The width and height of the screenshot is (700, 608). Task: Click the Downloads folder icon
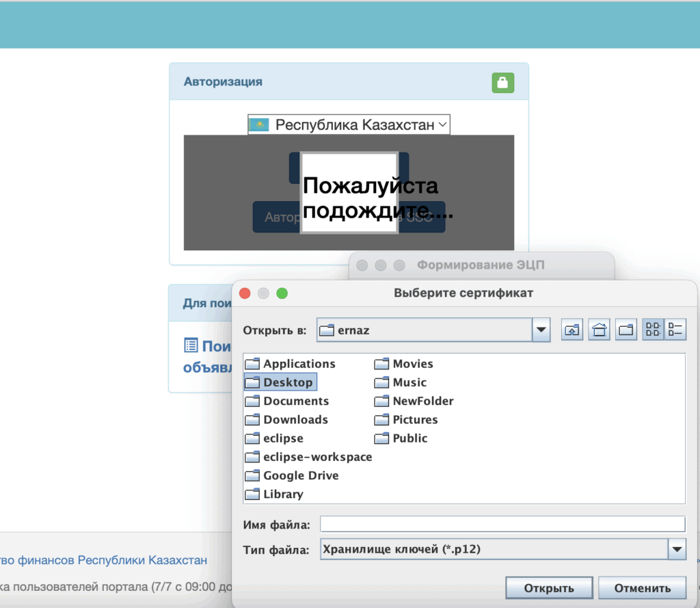[x=252, y=420]
